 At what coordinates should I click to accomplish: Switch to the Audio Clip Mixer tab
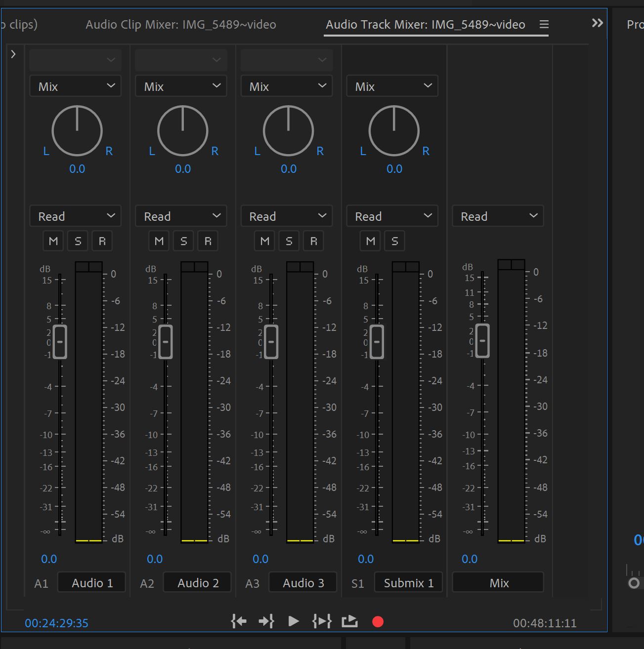180,24
